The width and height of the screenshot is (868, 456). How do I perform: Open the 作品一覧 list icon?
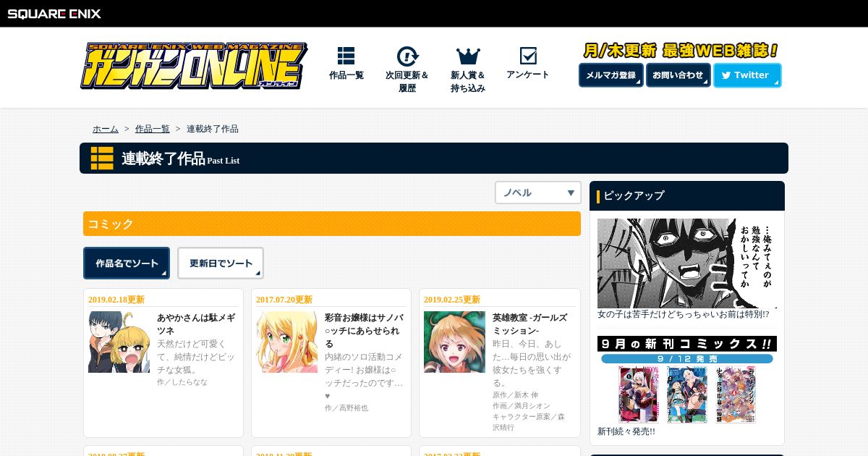pyautogui.click(x=346, y=56)
